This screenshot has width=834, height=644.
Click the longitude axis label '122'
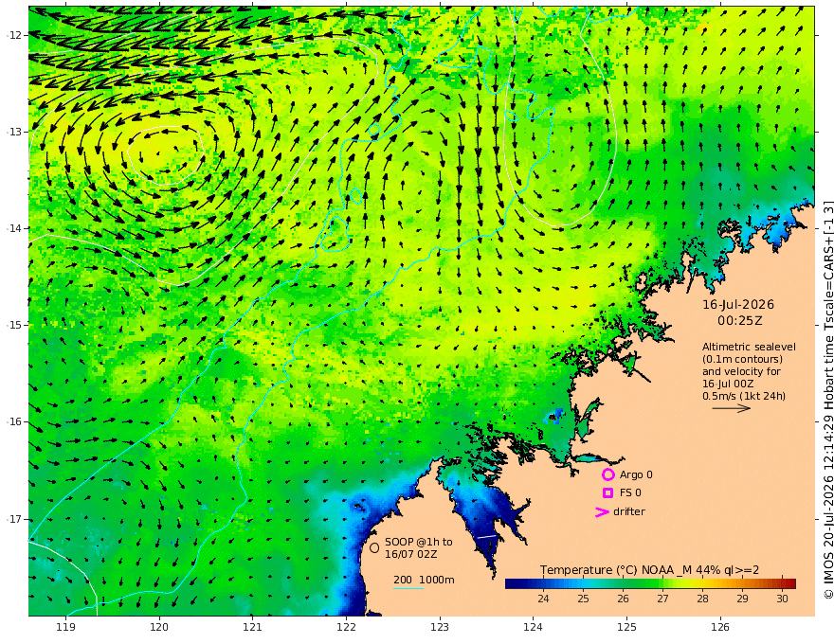click(x=346, y=628)
